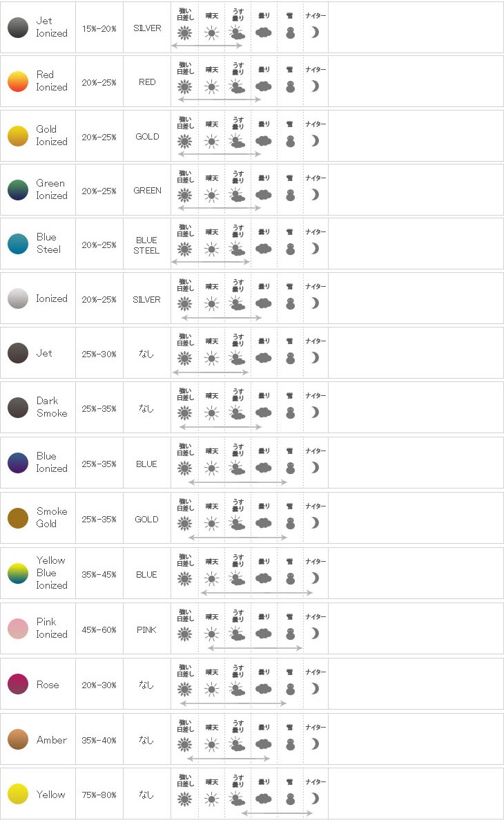Click the 75%-80% transmission value for Yellow

point(99,795)
